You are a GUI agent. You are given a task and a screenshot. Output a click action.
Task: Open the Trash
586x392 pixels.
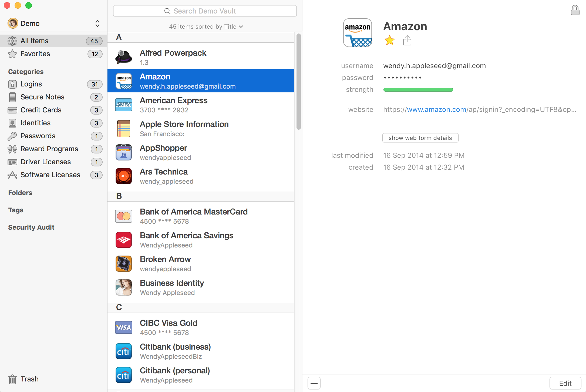coord(23,379)
